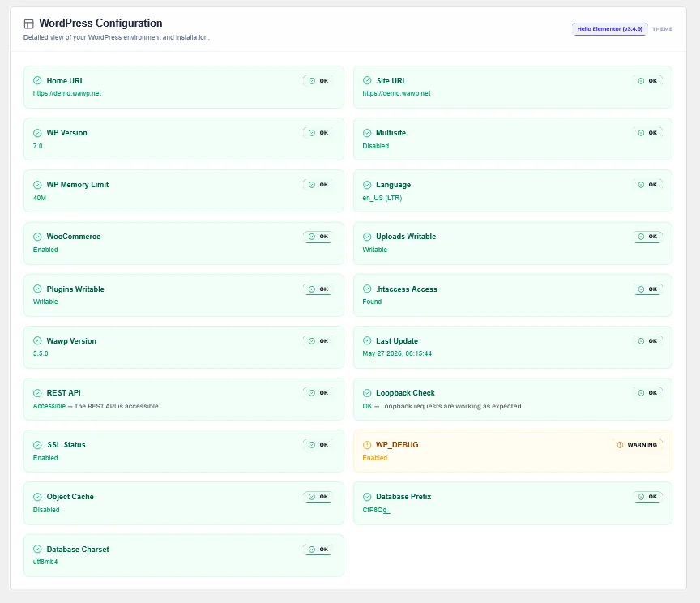Image resolution: width=700 pixels, height=603 pixels.
Task: Click the check icon beside Site URL
Action: [x=367, y=80]
